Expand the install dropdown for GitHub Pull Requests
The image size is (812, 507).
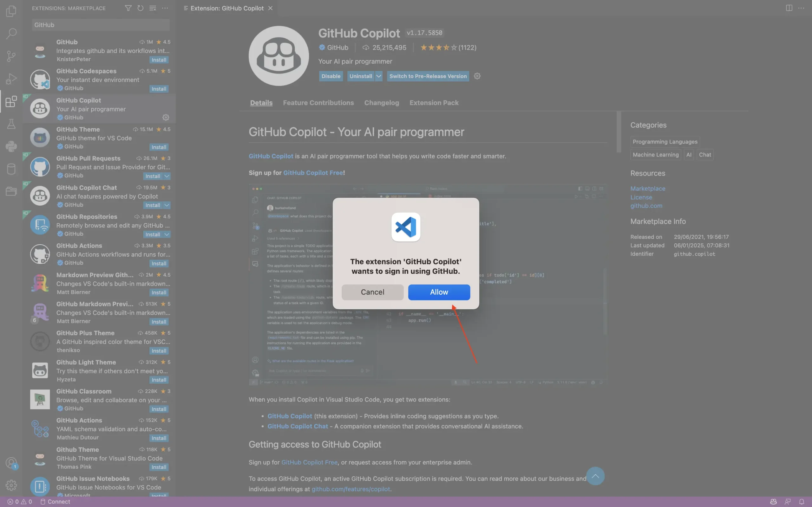167,176
